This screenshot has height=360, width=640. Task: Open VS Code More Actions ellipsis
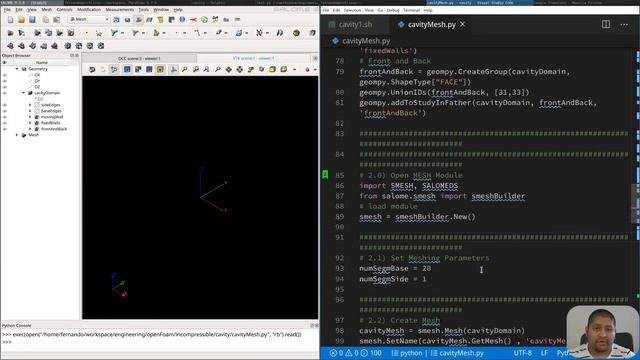point(624,24)
